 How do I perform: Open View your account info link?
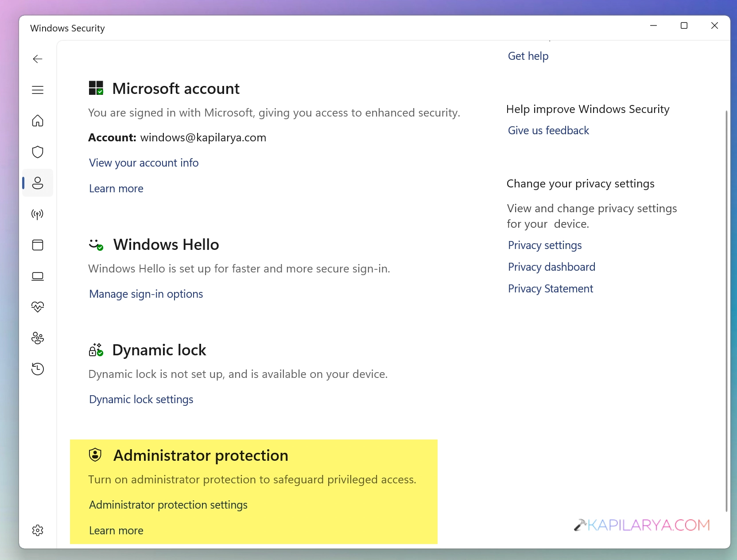(144, 163)
